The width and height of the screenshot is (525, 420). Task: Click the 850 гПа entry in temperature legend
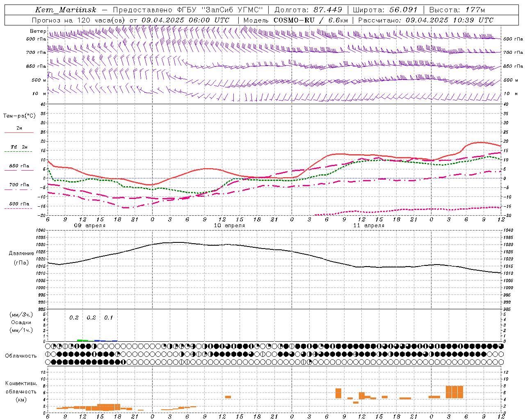coord(19,166)
